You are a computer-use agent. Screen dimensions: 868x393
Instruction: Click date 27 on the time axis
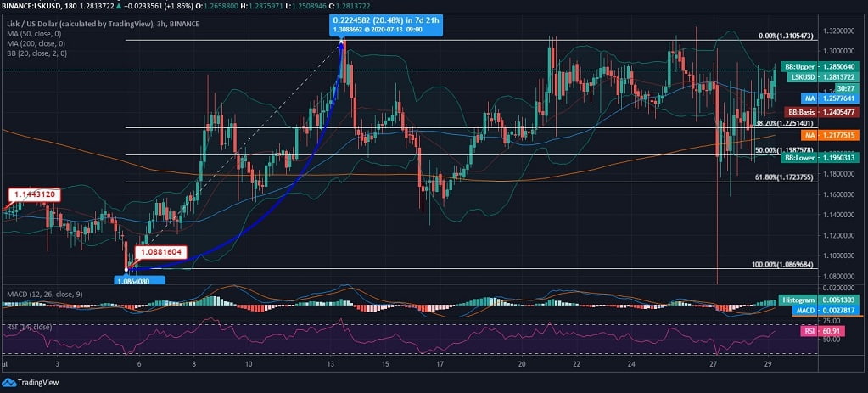pos(714,364)
